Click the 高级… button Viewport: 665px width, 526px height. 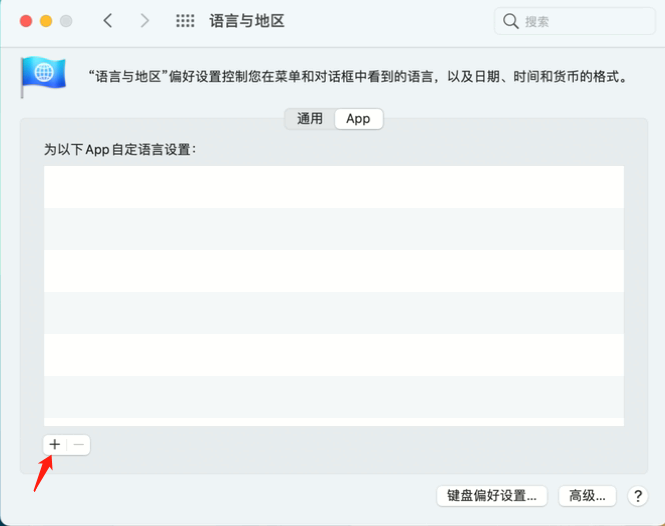[x=587, y=495]
